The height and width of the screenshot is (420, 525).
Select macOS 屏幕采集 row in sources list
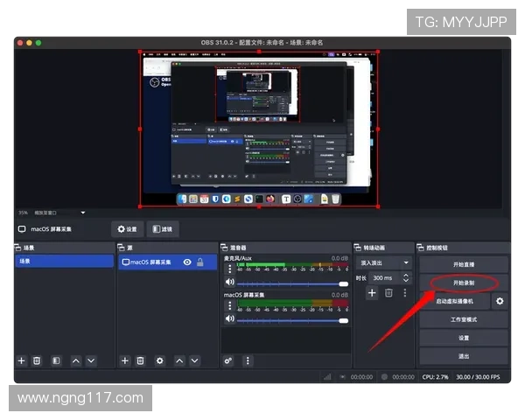168,262
